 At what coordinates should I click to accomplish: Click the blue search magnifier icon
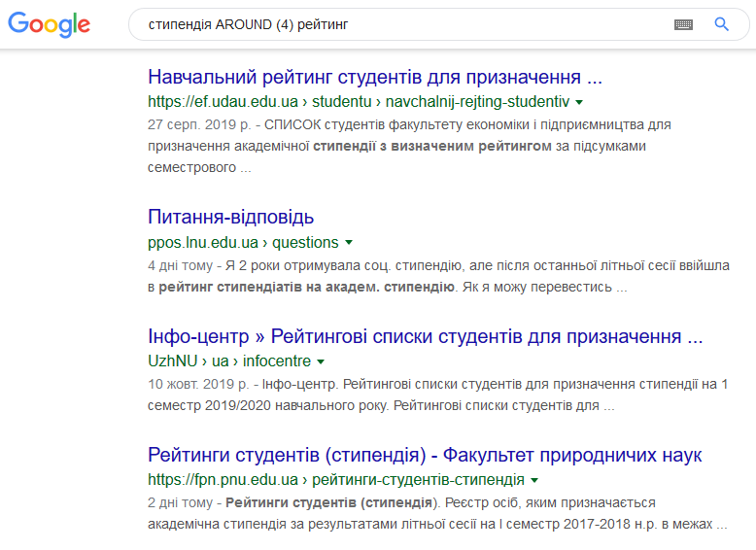[x=721, y=24]
